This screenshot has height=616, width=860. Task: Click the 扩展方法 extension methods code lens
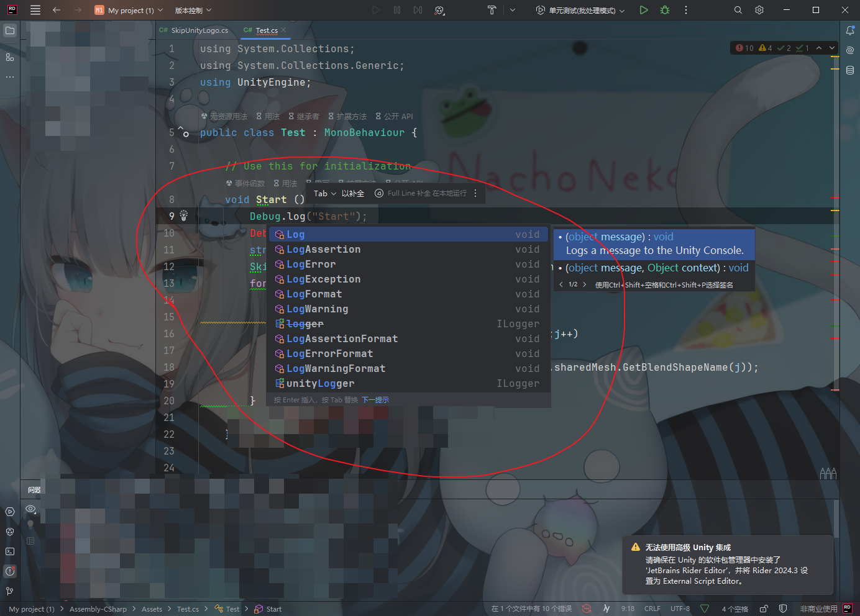(347, 116)
